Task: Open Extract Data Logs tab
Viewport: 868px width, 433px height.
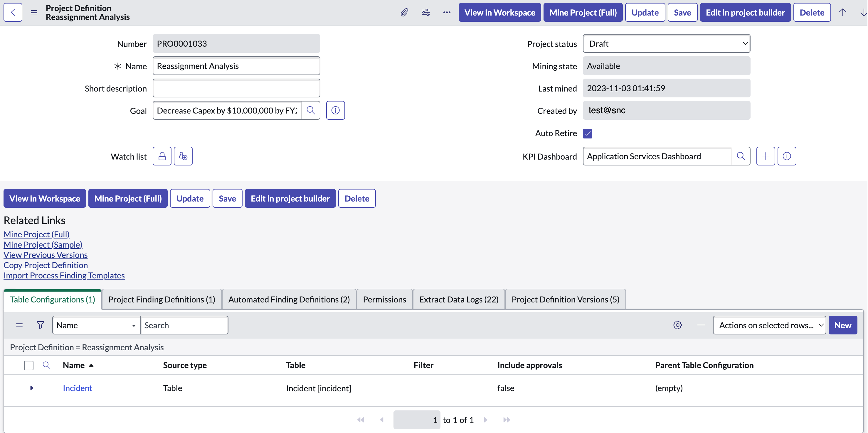Action: coord(459,299)
